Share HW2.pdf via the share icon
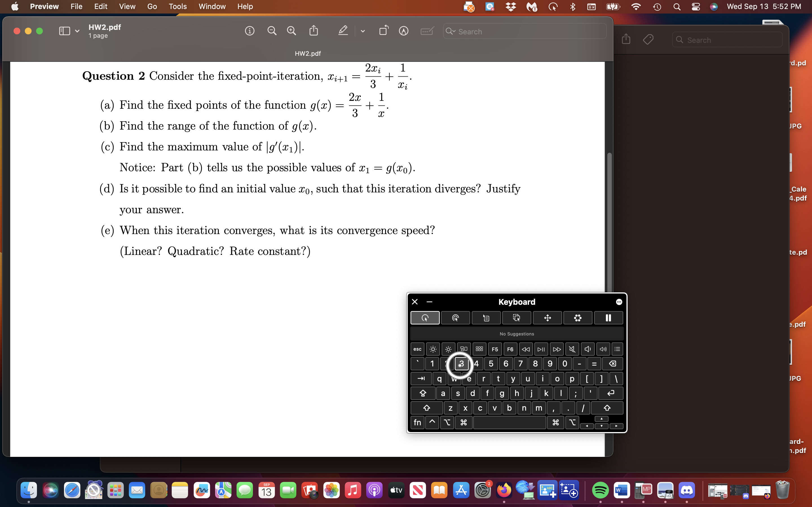 coord(313,30)
